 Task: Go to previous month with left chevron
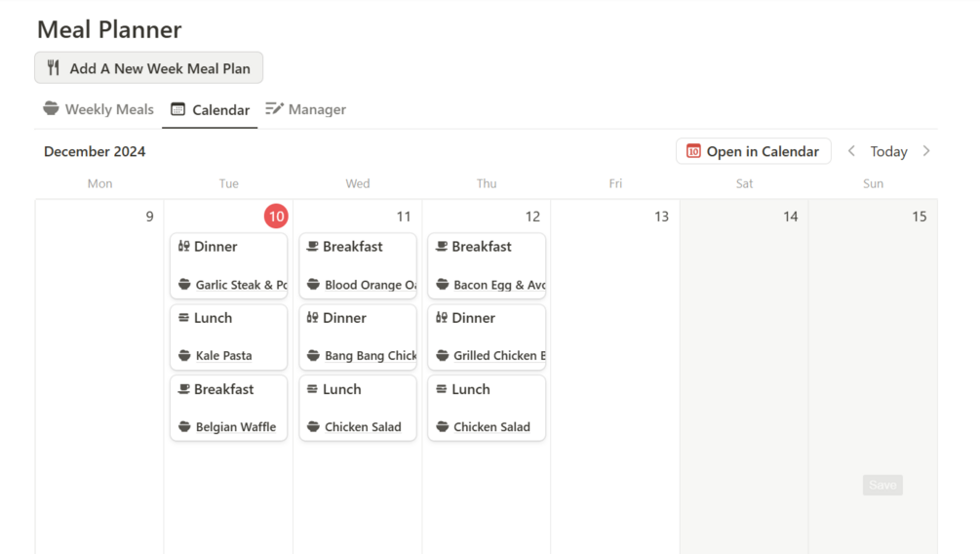pos(851,151)
